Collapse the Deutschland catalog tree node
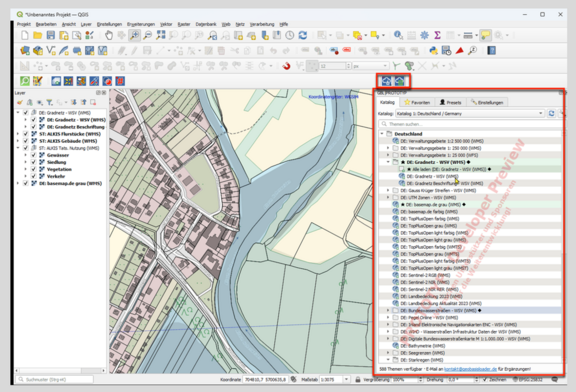The height and width of the screenshot is (392, 576). pos(382,134)
